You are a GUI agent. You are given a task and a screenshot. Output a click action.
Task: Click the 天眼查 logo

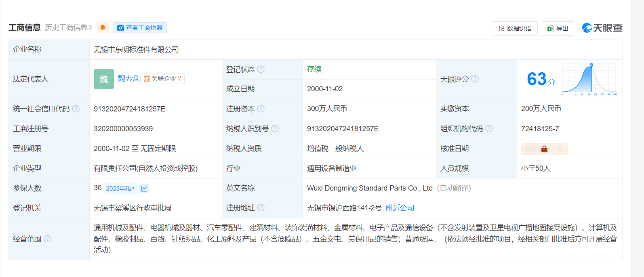[602, 28]
